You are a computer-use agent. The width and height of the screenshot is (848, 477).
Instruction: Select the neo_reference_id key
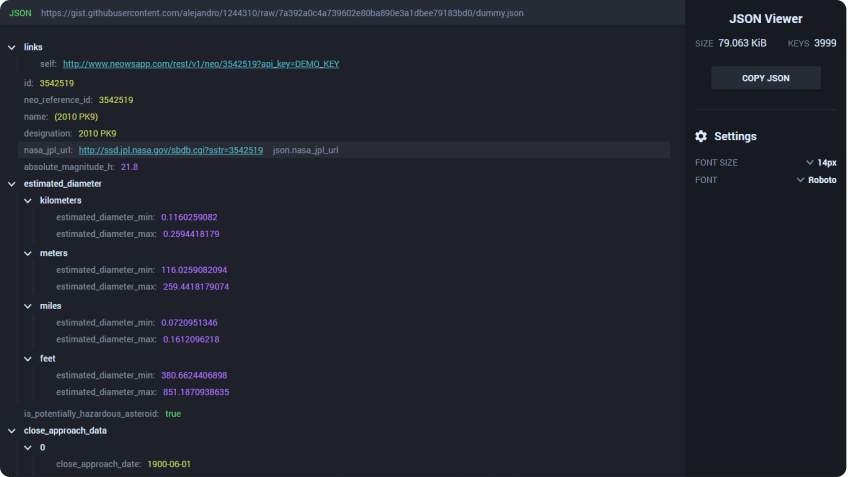click(x=58, y=100)
